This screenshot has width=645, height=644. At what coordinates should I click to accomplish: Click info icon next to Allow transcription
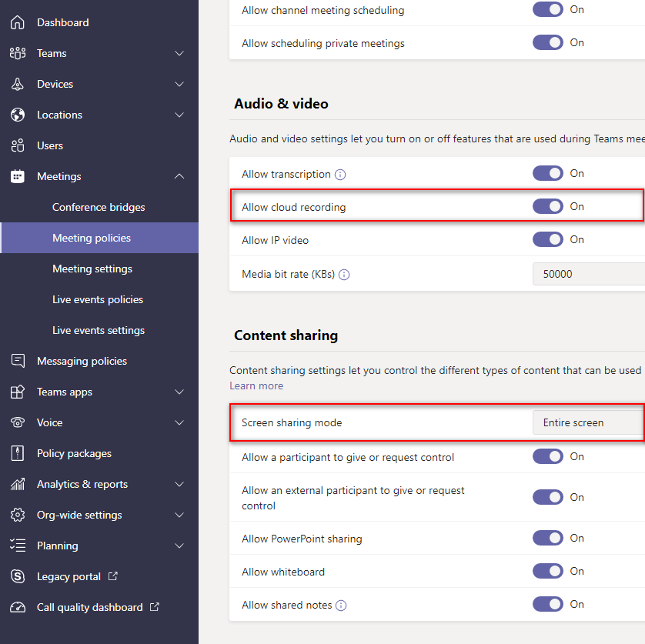click(x=340, y=175)
